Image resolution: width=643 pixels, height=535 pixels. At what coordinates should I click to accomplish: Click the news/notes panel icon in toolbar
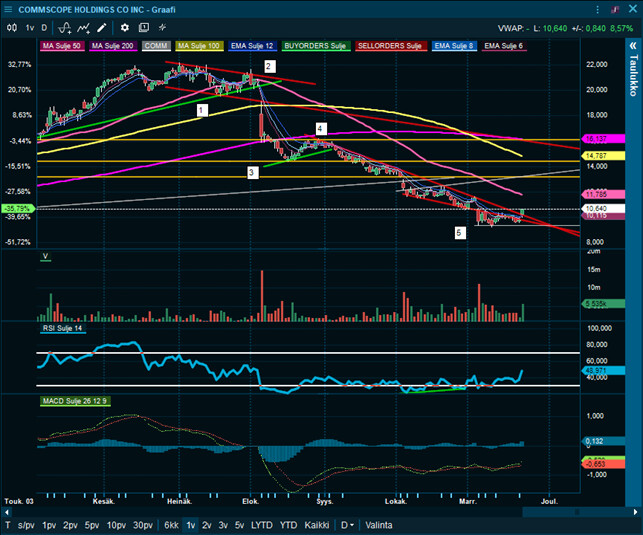[x=143, y=27]
